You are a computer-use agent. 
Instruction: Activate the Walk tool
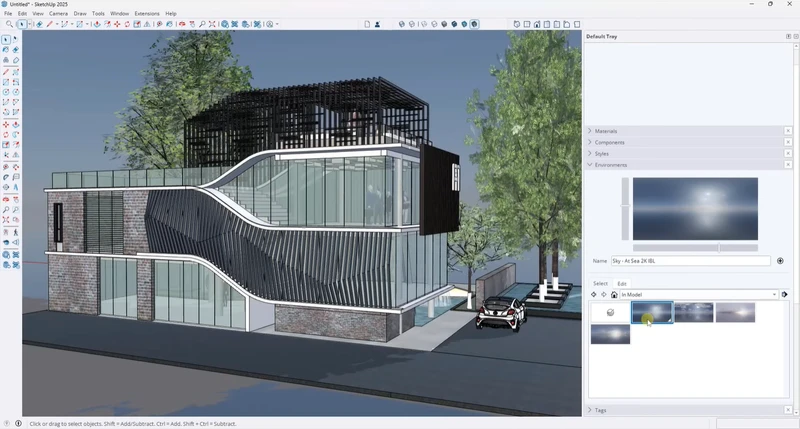[x=16, y=232]
